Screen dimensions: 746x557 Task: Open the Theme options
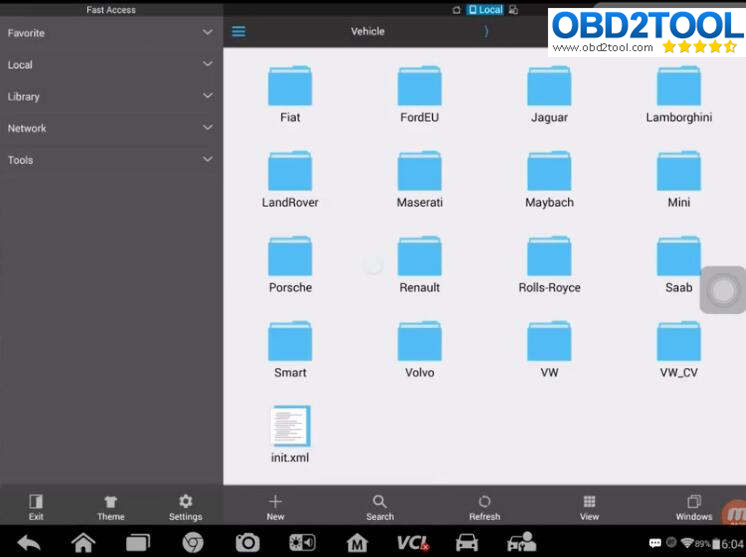pyautogui.click(x=111, y=507)
